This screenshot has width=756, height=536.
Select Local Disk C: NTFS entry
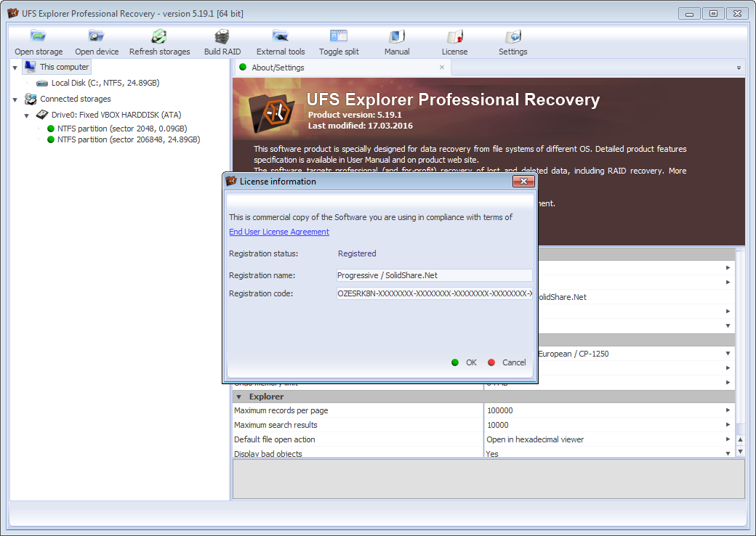[x=105, y=83]
